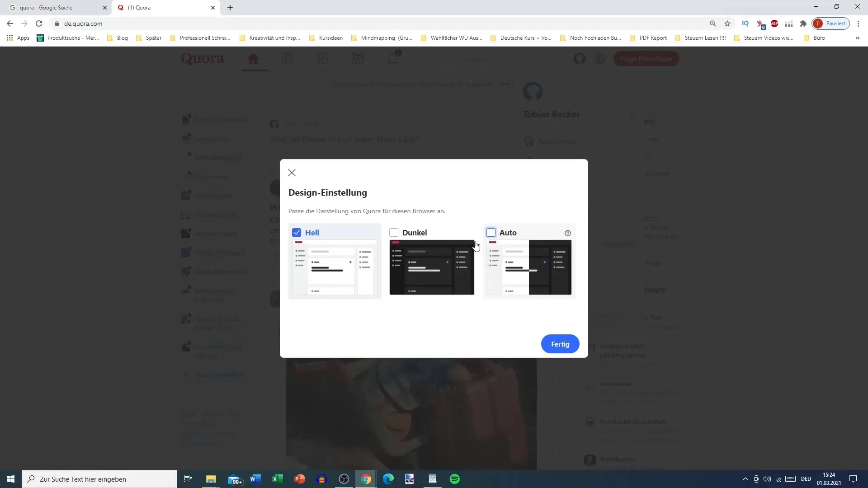868x488 pixels.
Task: Open Microsoft Edge from the taskbar
Action: coord(388,479)
